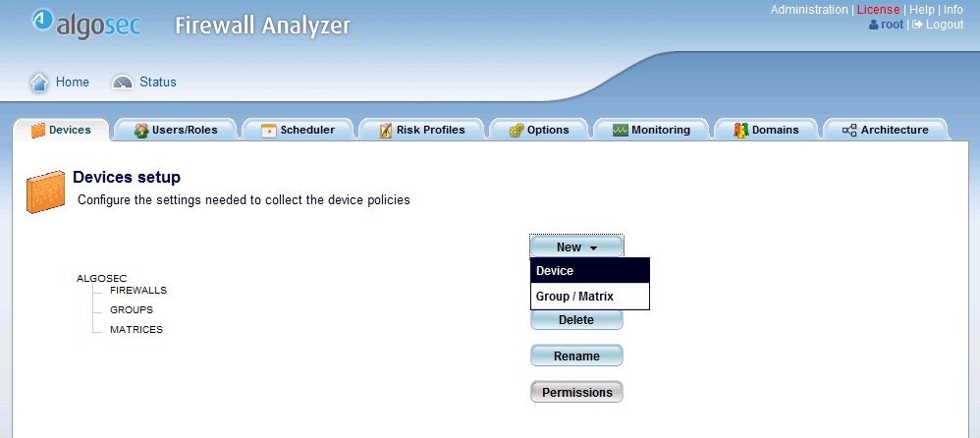Click the Scheduler tab calendar icon
980x438 pixels.
[269, 131]
